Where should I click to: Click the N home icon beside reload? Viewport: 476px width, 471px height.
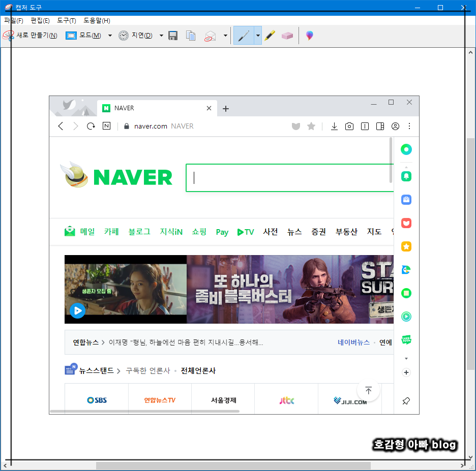click(107, 126)
